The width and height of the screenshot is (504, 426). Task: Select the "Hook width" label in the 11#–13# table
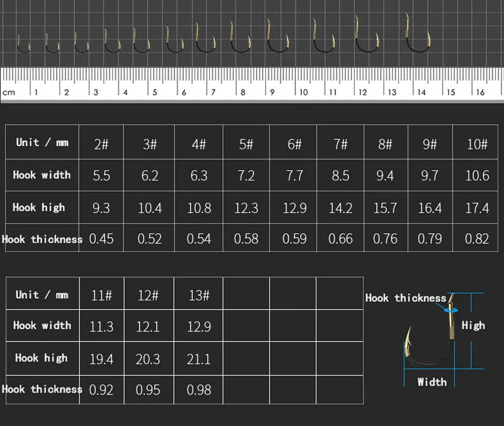click(x=42, y=325)
